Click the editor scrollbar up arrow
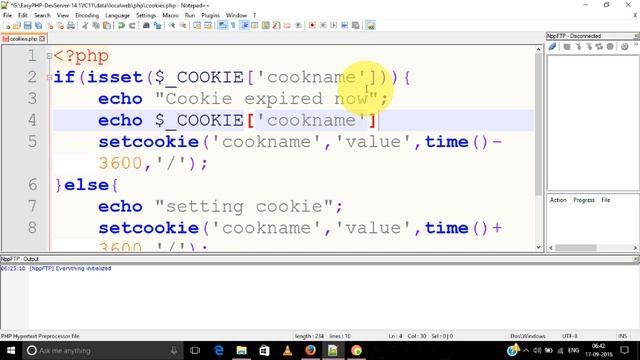Screen dimensions: 640x360 tap(538, 49)
